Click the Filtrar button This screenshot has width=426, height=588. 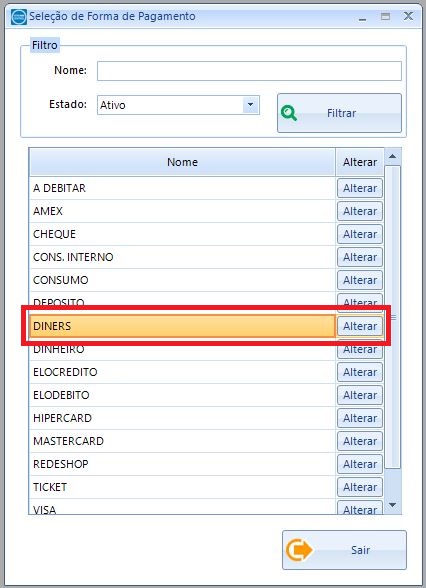point(339,113)
